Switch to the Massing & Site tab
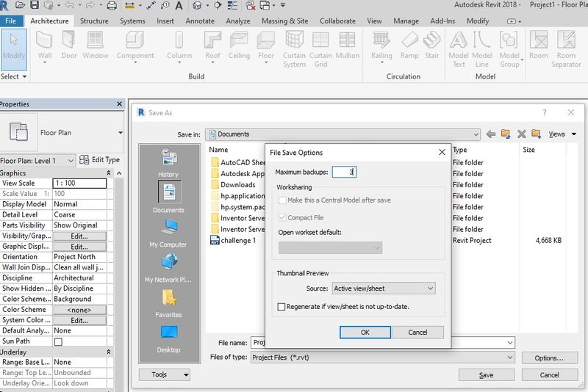The image size is (588, 392). pos(285,21)
